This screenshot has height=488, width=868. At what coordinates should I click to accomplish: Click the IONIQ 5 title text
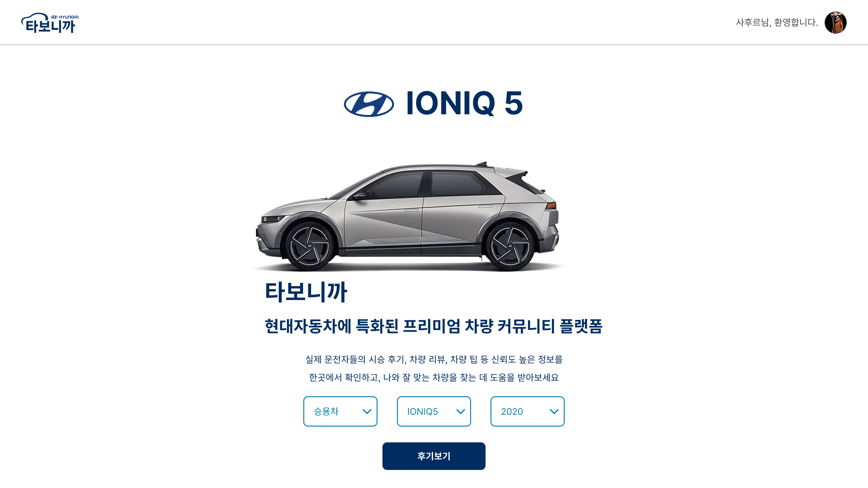click(x=464, y=103)
